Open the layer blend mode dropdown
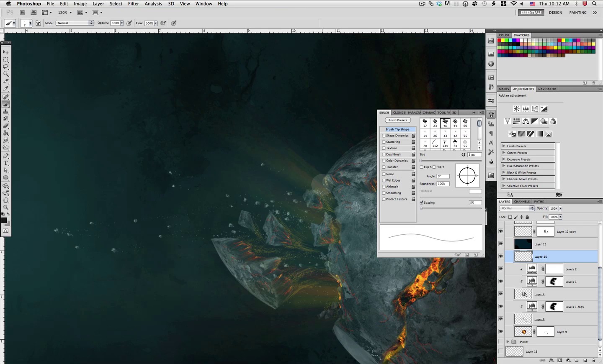The width and height of the screenshot is (603, 364). (518, 208)
